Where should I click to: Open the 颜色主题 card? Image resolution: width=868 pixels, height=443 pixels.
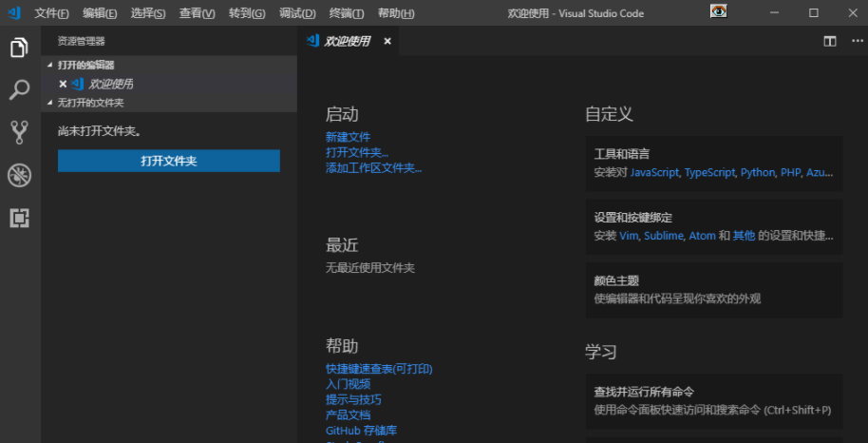click(714, 291)
